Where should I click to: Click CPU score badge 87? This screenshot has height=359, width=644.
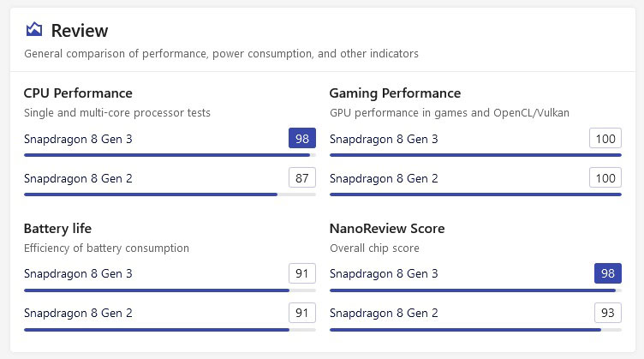tap(302, 178)
